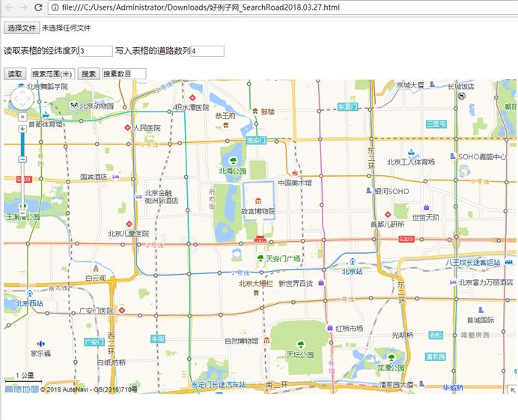Click the 牛街 area label
Viewport: 518px width, 420px height.
[x=158, y=338]
